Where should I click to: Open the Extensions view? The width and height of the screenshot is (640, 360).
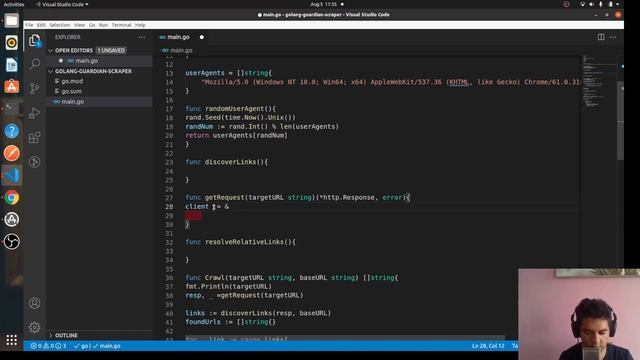tap(35, 137)
